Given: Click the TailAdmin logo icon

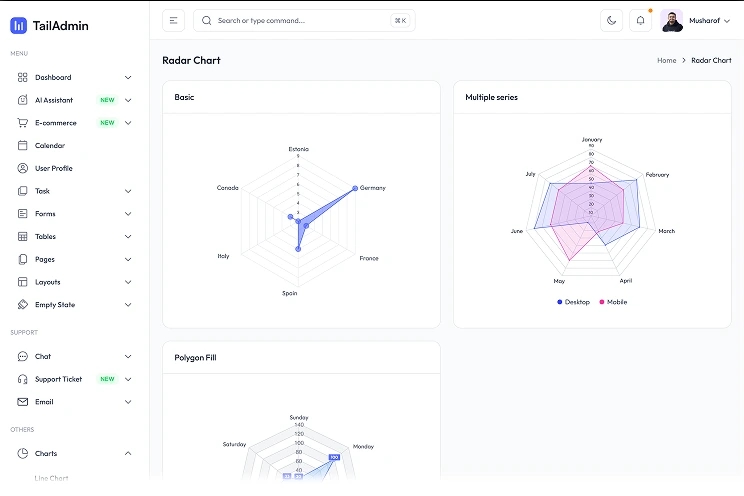Looking at the screenshot, I should click(x=19, y=26).
